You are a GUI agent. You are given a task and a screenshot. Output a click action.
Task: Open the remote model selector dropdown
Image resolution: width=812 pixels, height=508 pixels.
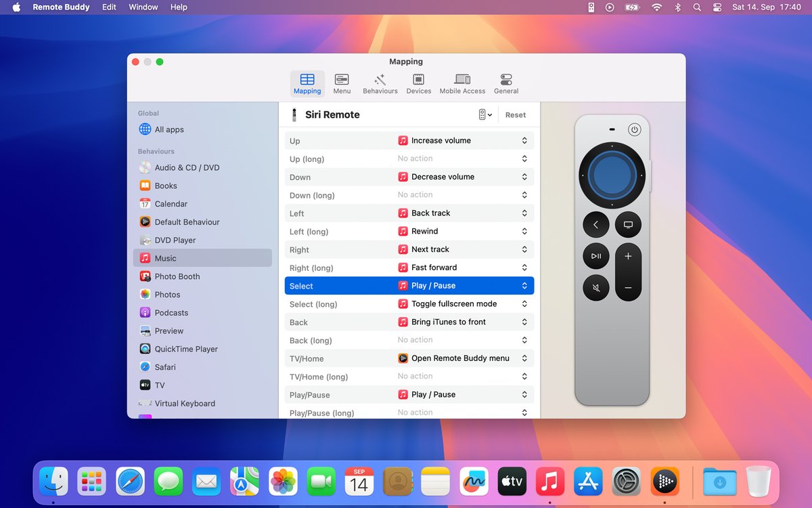[485, 115]
